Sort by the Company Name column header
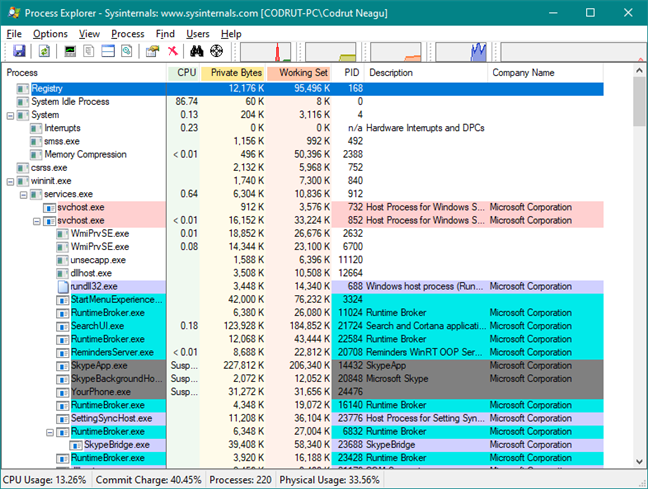Image resolution: width=648 pixels, height=489 pixels. tap(546, 73)
